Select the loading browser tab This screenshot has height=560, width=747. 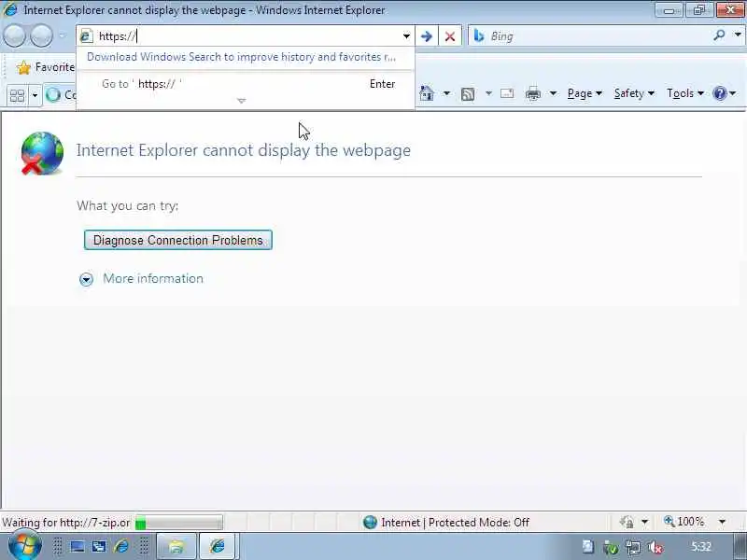click(60, 95)
